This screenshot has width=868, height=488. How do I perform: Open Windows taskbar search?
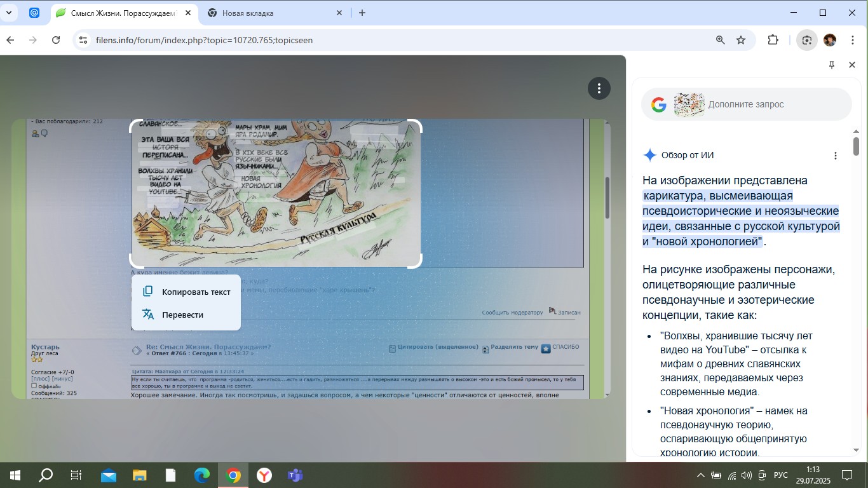46,475
